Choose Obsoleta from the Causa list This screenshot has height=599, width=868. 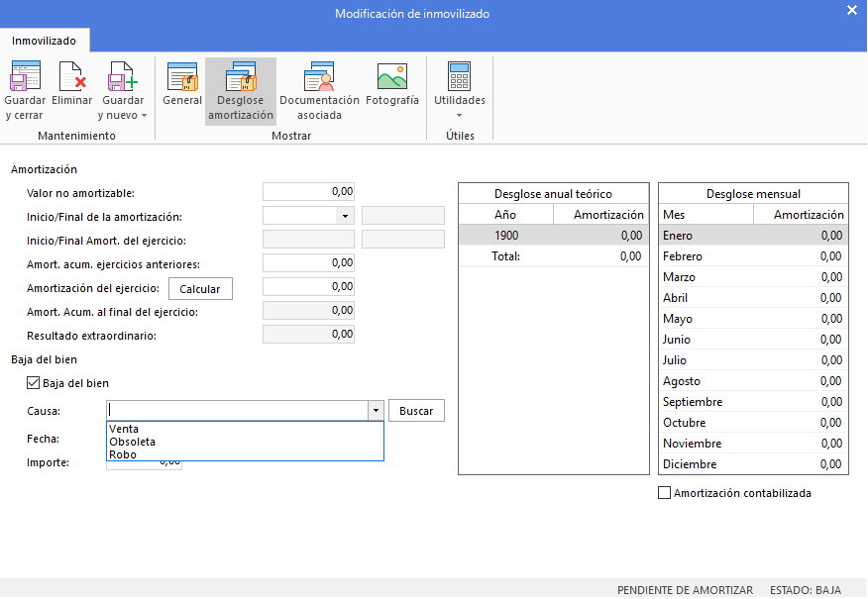tap(245, 442)
